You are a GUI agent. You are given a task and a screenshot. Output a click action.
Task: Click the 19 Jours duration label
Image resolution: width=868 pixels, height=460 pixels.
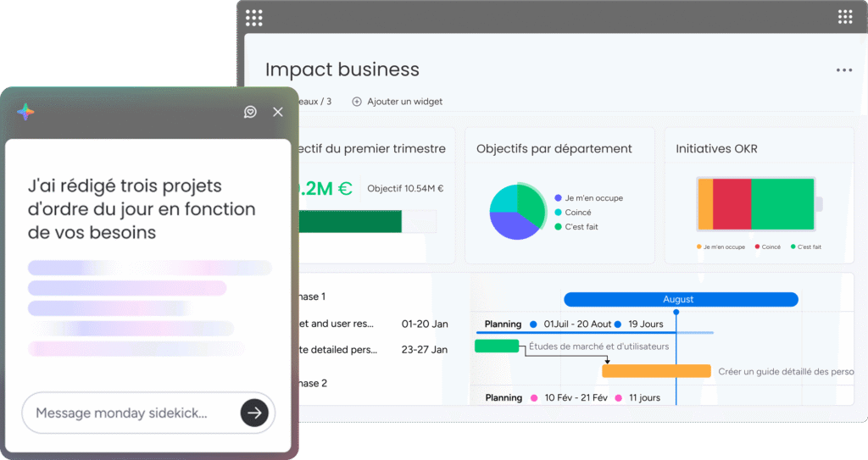(645, 324)
